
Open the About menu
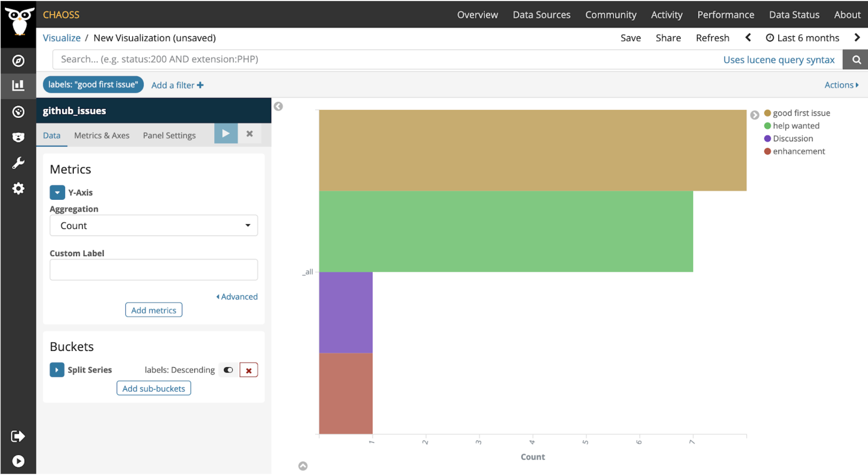847,15
